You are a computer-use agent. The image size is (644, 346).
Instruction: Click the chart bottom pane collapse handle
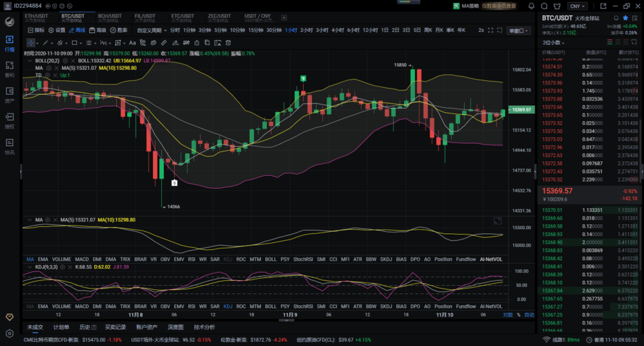click(x=286, y=320)
